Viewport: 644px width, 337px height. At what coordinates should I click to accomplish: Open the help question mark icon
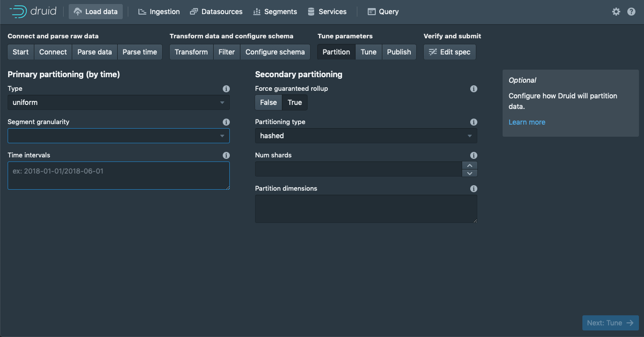[x=631, y=12]
